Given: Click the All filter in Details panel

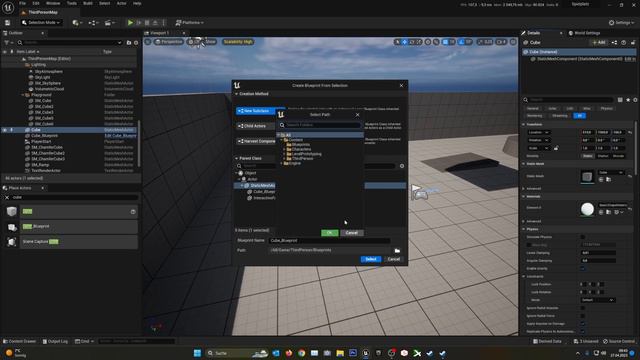Looking at the screenshot, I should click(580, 116).
